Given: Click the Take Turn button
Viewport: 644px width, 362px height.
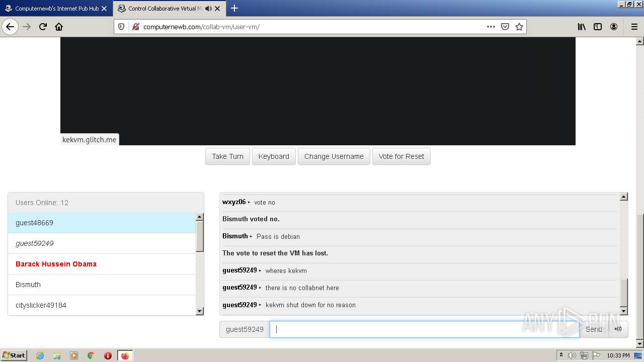Looking at the screenshot, I should [x=227, y=156].
